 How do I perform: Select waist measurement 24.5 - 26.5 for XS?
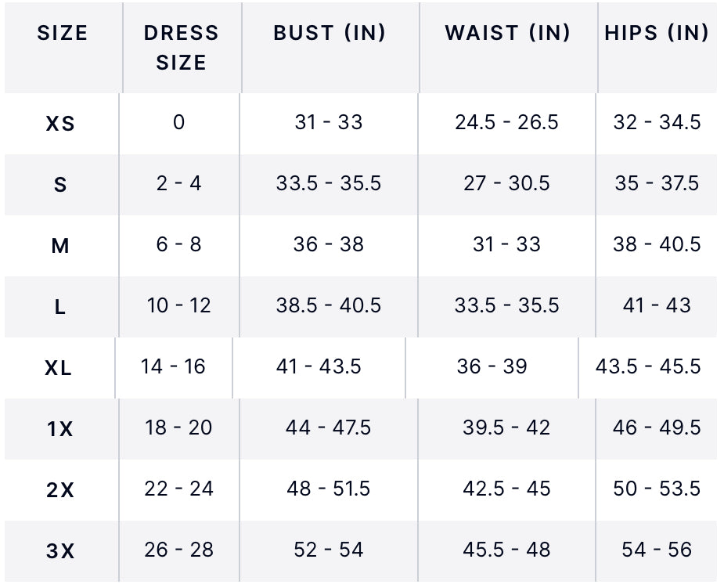506,122
